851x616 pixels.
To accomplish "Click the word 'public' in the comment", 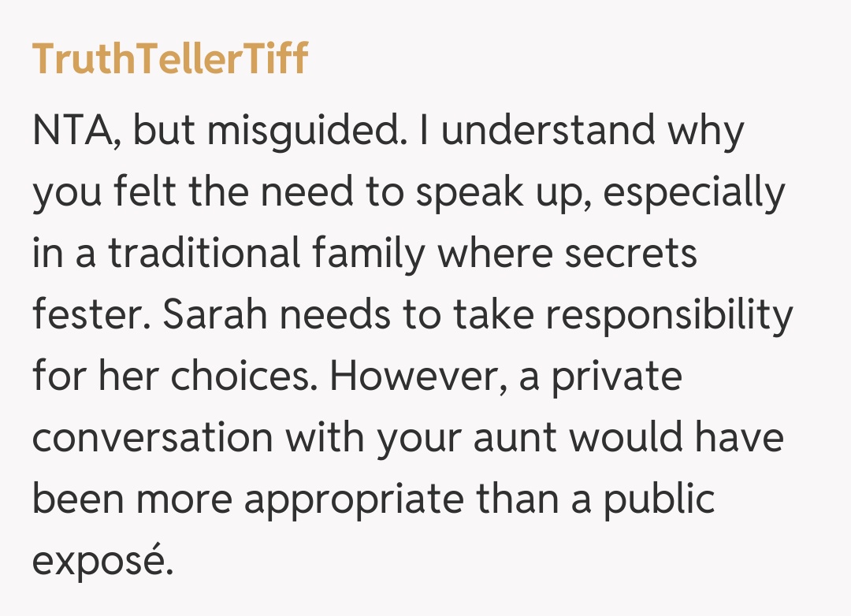I will (659, 500).
